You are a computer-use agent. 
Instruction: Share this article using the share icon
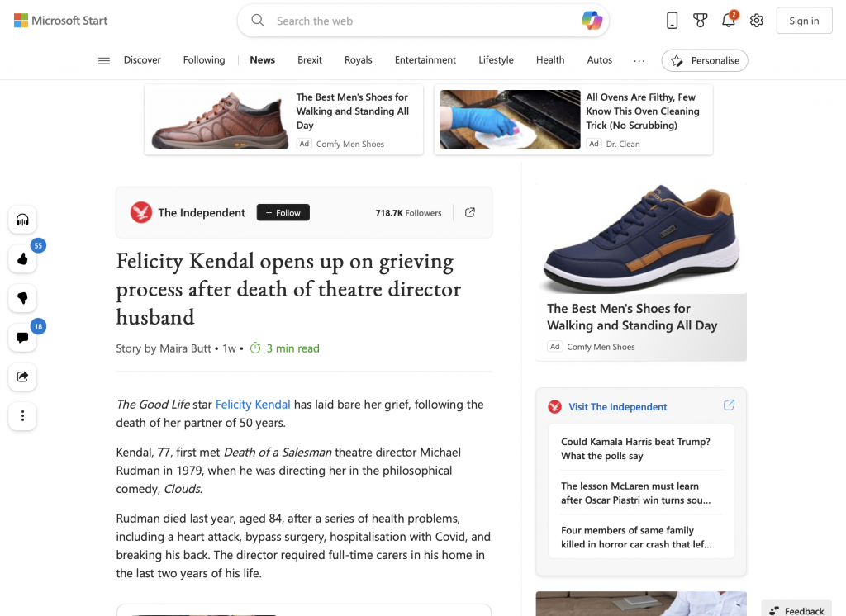[x=22, y=377]
